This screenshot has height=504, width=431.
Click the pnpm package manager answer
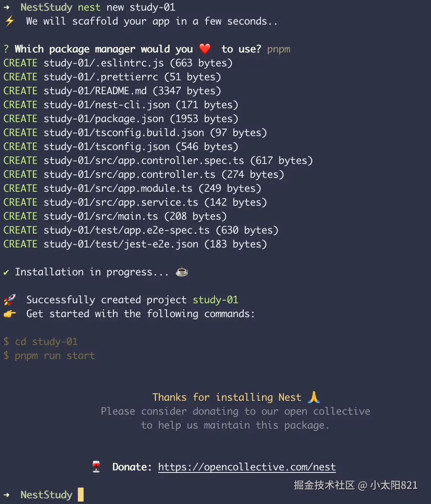279,49
